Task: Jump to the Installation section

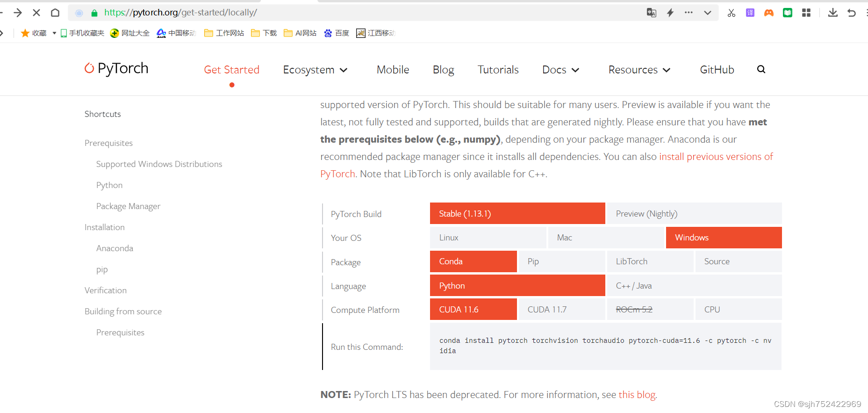Action: [x=105, y=227]
